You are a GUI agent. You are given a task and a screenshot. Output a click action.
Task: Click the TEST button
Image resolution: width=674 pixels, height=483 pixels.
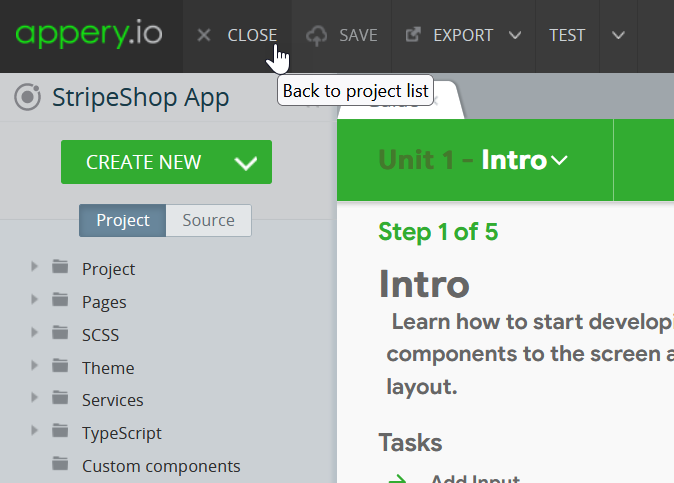tap(567, 35)
